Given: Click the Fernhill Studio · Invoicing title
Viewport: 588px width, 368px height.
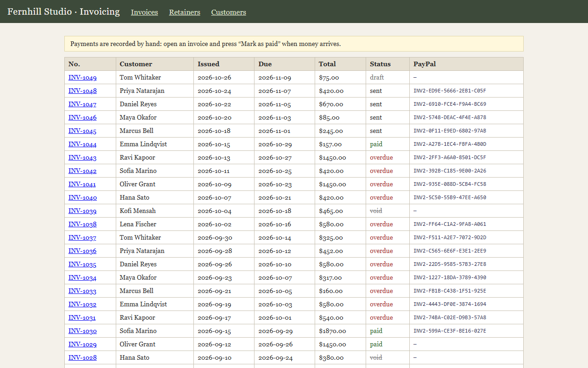Looking at the screenshot, I should (x=63, y=11).
